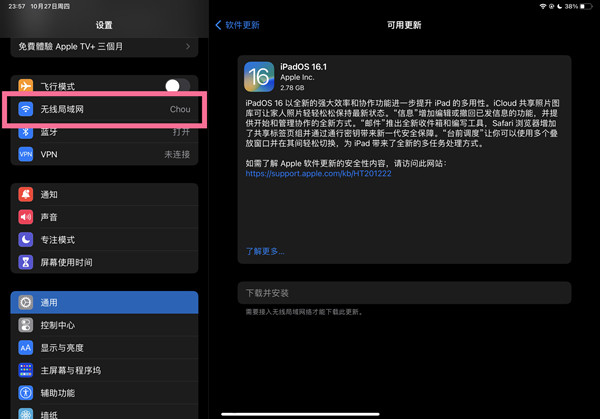The height and width of the screenshot is (419, 600).
Task: Open the VPN row showing 未连接
Action: tap(104, 154)
